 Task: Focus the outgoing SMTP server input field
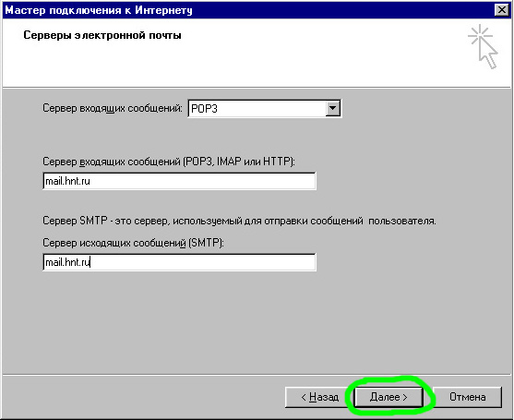pos(179,262)
